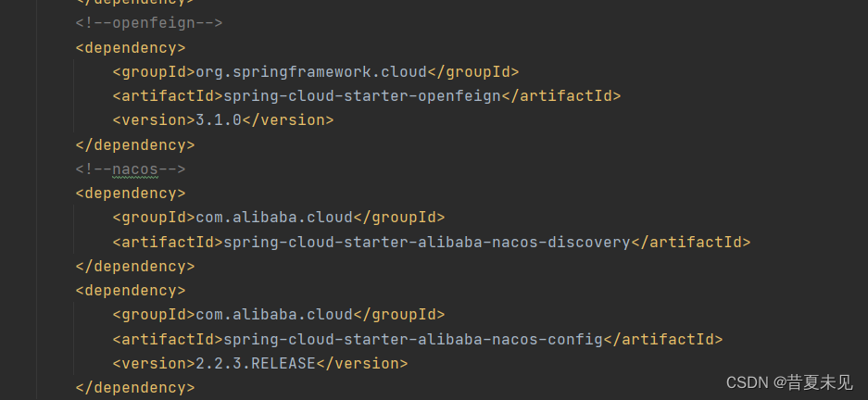Viewport: 868px width, 400px height.
Task: Click the 3.1.0 version number
Action: (x=219, y=120)
